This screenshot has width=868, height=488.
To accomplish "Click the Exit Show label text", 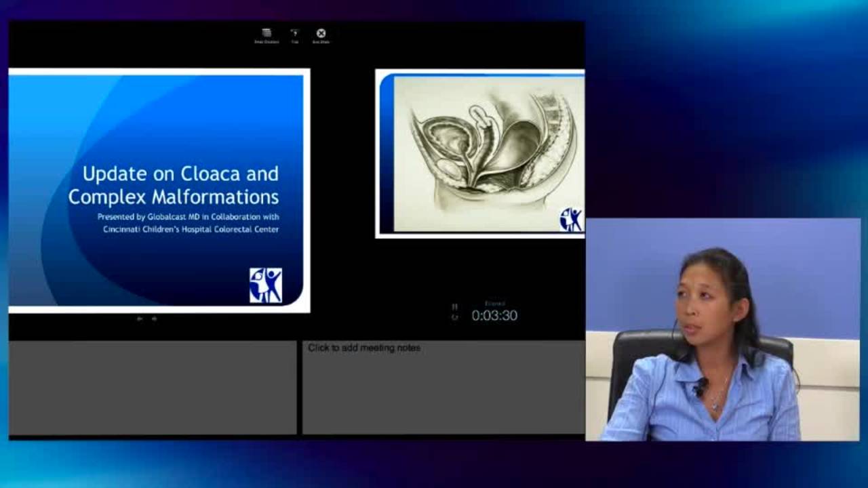I will [x=321, y=41].
